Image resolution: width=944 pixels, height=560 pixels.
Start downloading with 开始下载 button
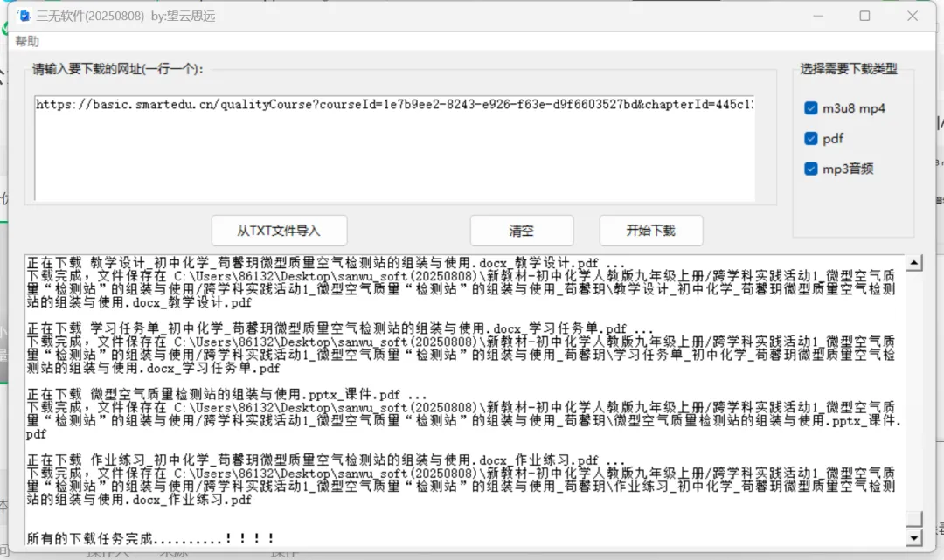click(x=650, y=231)
